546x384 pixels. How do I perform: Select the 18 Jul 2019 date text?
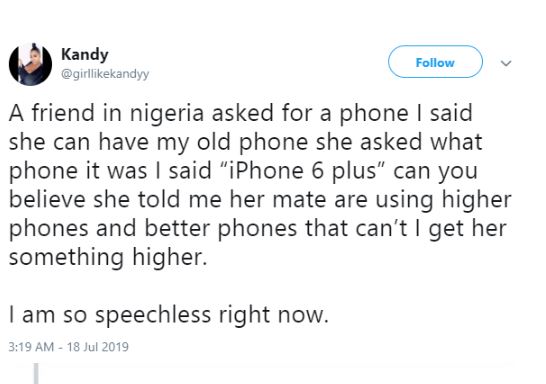[x=98, y=347]
